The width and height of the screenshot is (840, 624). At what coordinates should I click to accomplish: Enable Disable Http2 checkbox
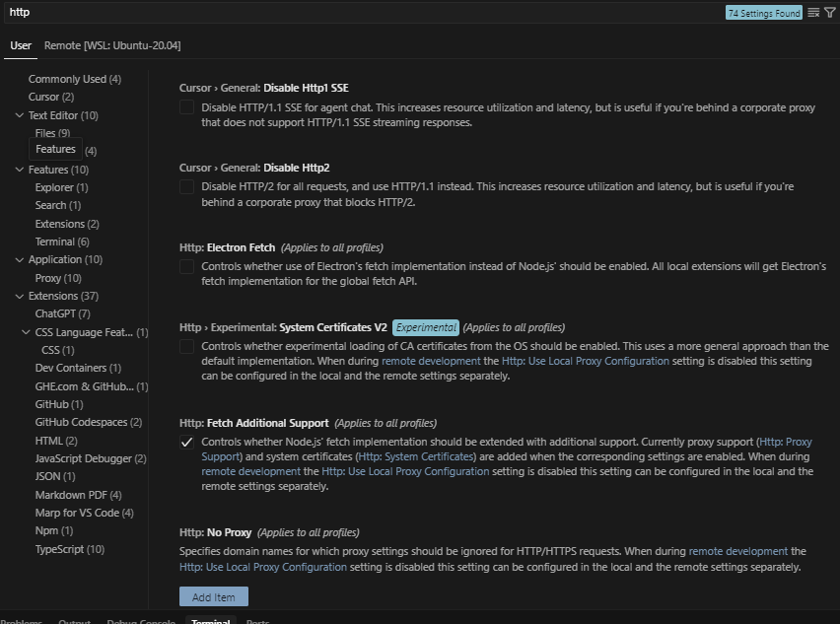[x=186, y=187]
